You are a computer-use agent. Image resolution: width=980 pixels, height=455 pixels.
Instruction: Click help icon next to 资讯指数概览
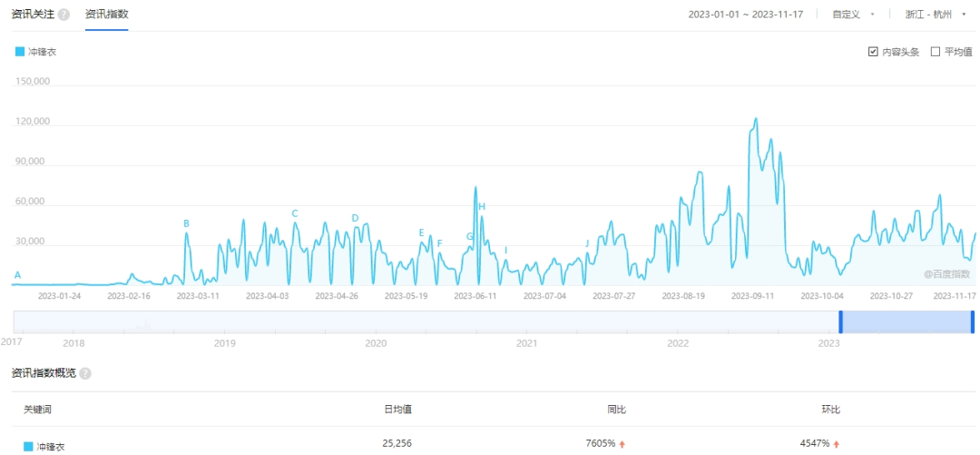click(85, 374)
